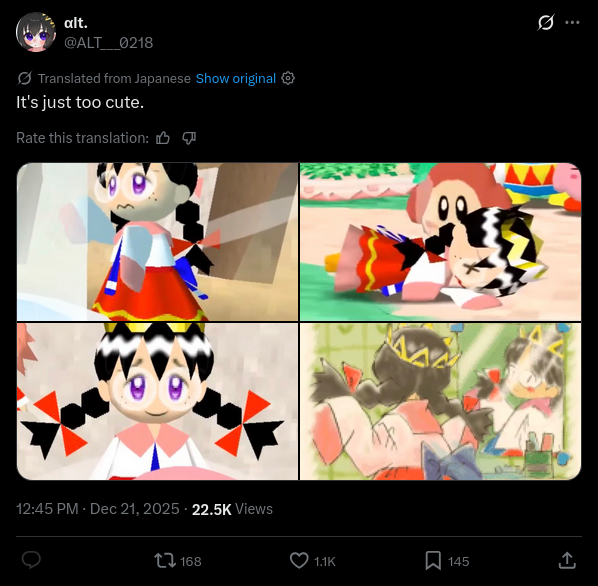Open top-left image of girl in red skirt
This screenshot has height=586, width=598.
[x=158, y=242]
